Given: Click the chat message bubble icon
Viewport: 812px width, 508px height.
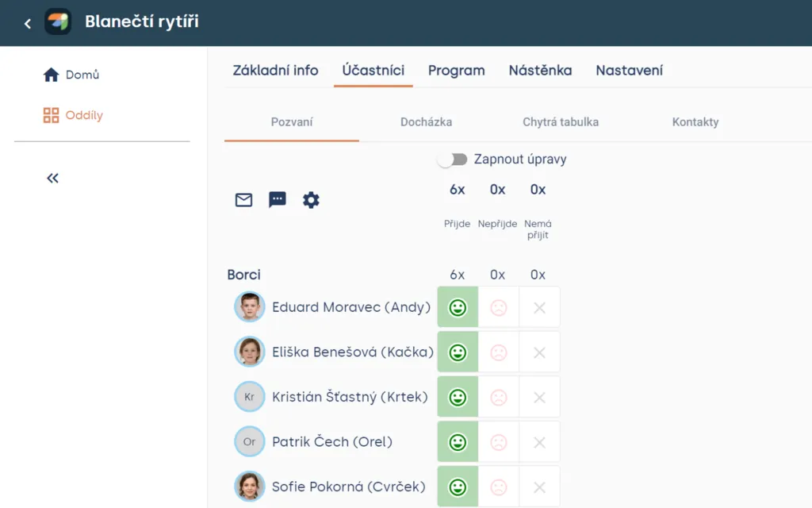Looking at the screenshot, I should pos(277,199).
